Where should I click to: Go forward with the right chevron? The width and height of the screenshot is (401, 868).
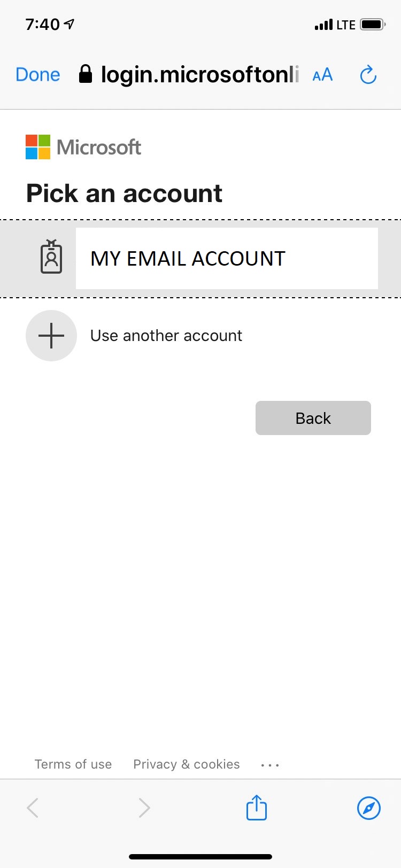(x=144, y=808)
